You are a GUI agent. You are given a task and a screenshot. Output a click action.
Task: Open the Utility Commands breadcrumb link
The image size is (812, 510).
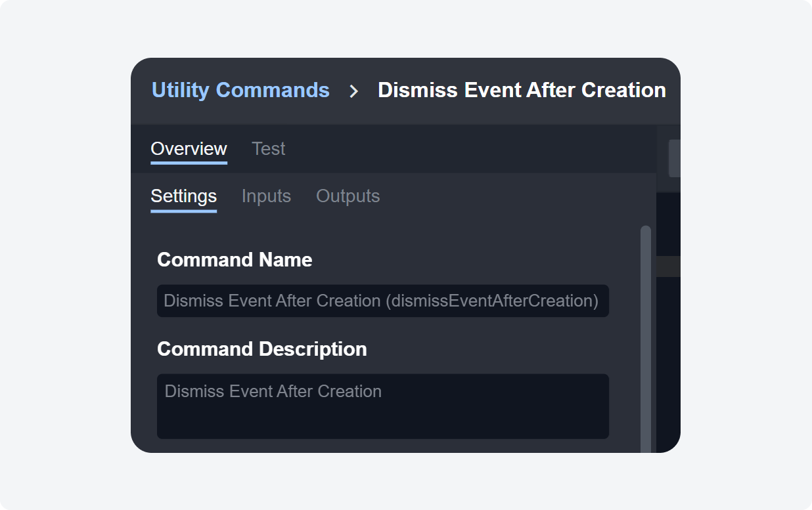240,90
